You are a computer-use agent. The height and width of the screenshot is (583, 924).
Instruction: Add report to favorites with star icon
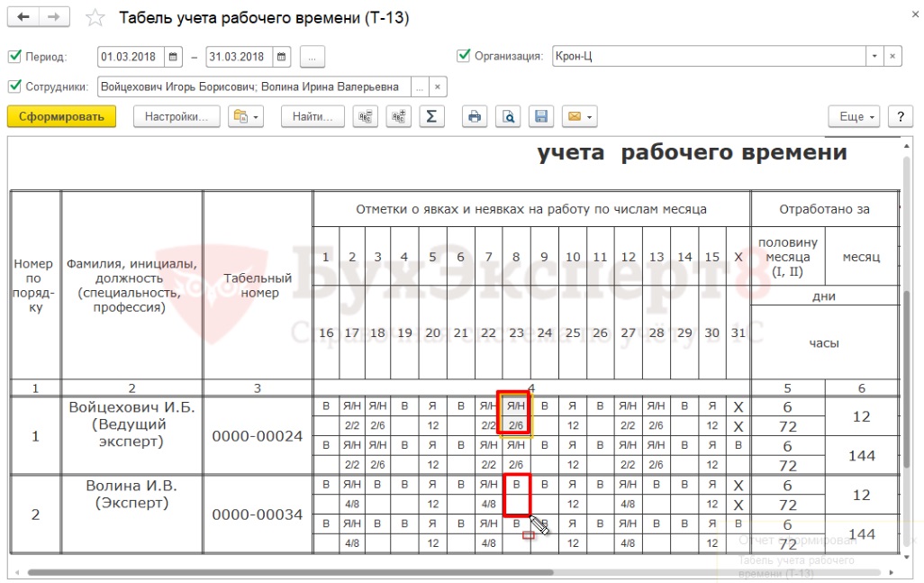tap(95, 18)
